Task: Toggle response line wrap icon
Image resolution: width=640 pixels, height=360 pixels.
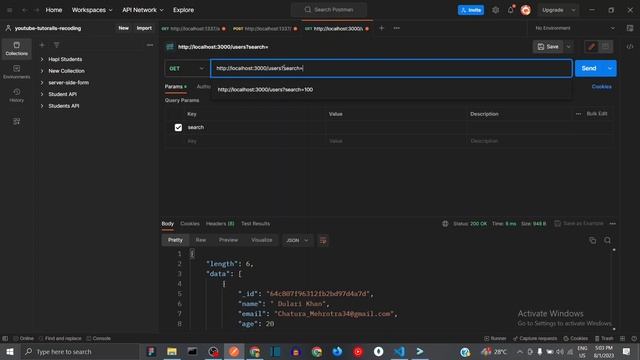Action: pyautogui.click(x=323, y=240)
